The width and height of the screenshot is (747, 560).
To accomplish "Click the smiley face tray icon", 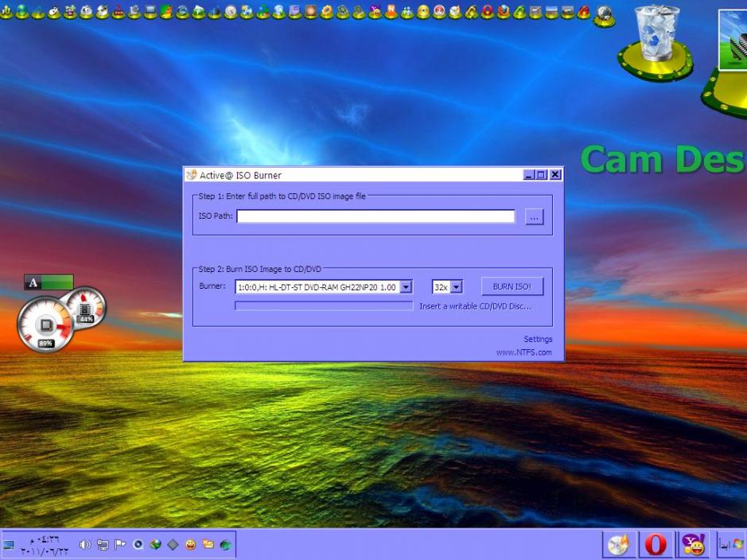I will pyautogui.click(x=190, y=545).
